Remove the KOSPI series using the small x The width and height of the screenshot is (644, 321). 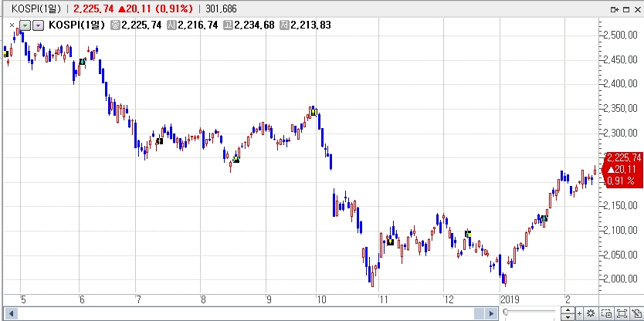(x=12, y=25)
